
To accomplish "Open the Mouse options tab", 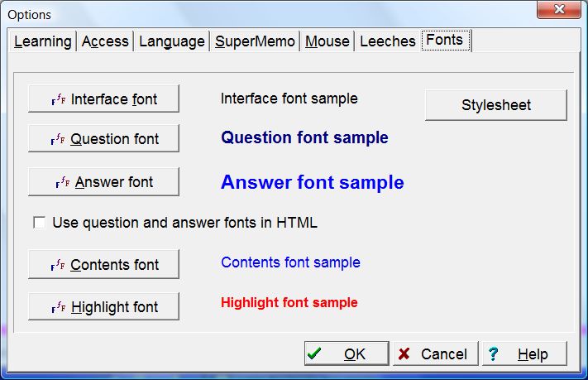I will 327,41.
